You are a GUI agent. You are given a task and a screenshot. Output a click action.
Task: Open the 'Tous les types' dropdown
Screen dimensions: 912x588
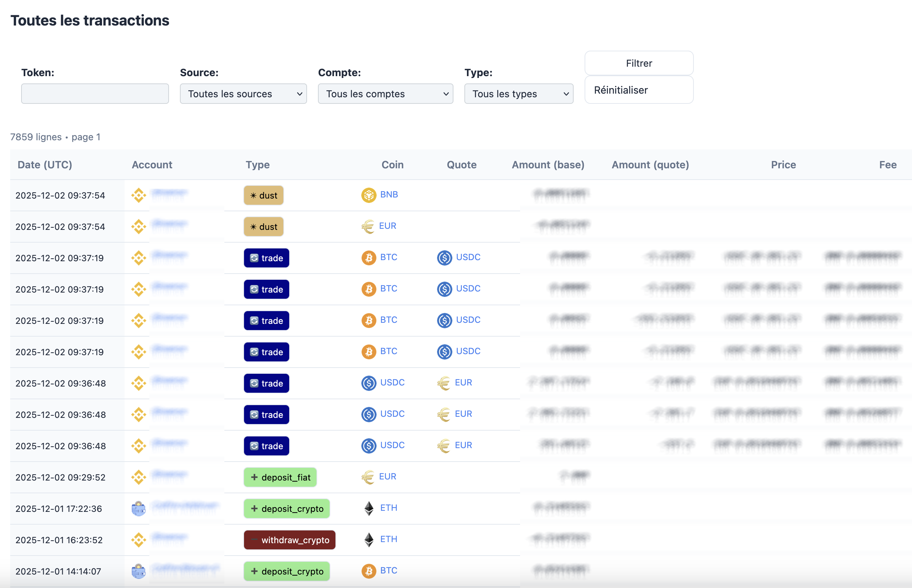coord(518,94)
